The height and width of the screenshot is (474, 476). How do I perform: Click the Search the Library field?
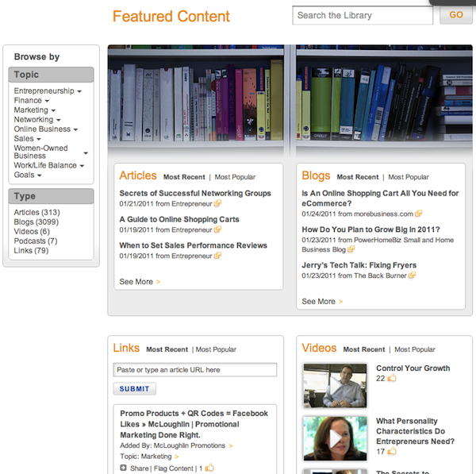363,15
